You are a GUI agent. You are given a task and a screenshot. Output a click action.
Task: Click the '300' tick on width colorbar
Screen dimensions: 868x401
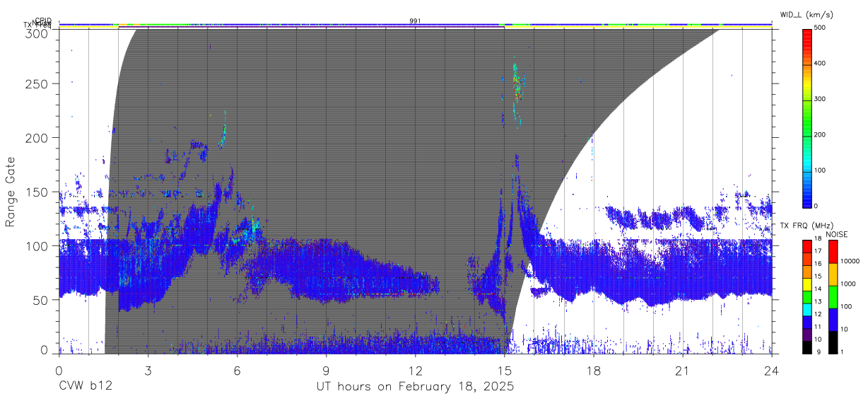click(821, 99)
